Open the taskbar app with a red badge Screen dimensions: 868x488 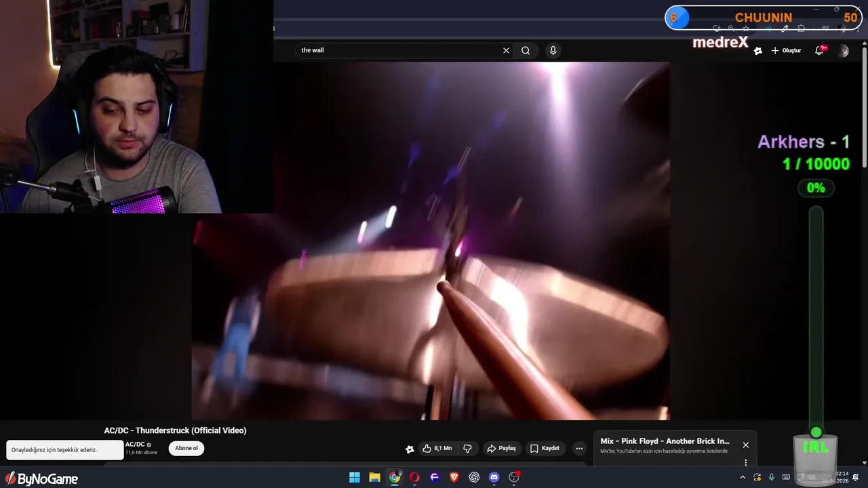514,477
